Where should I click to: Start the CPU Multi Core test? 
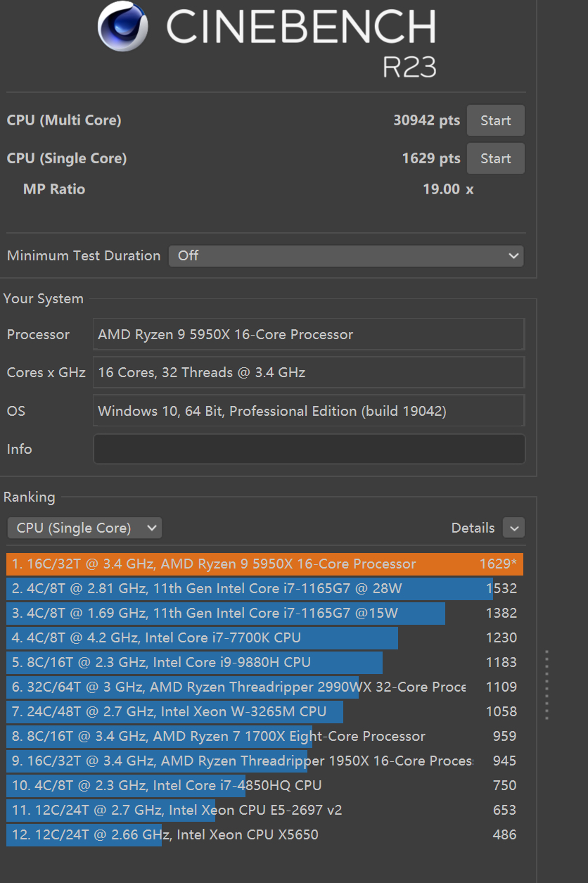[495, 120]
